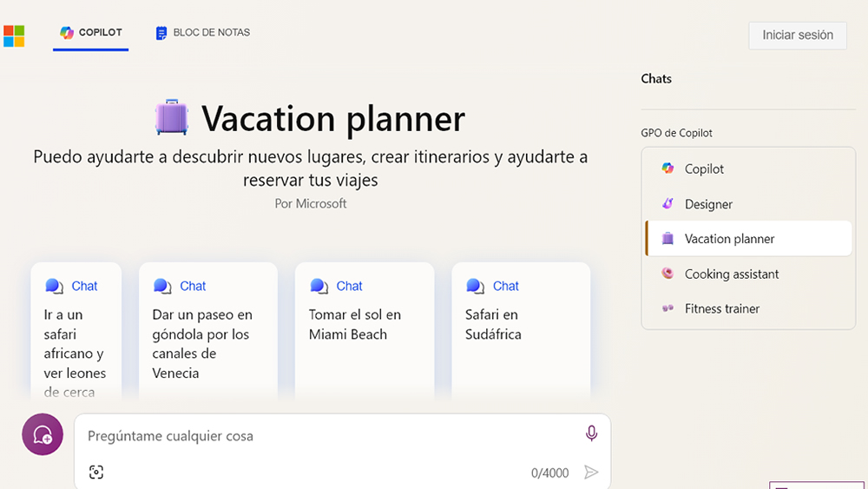
Task: Click the notebook icon beside Bloc de notas
Action: [x=161, y=33]
